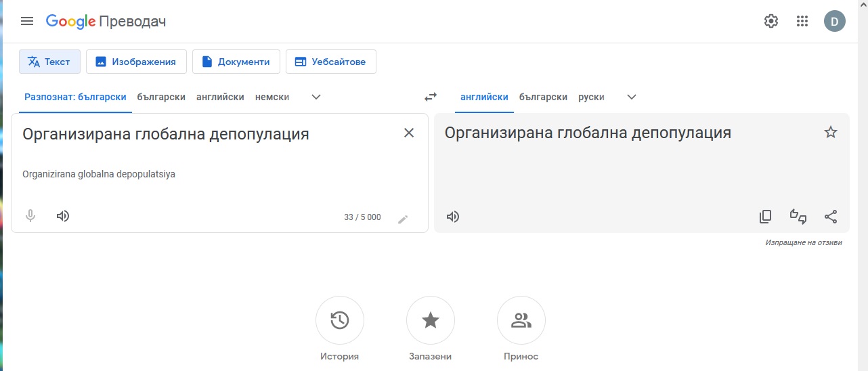
Task: Choose английски as source language
Action: tap(220, 97)
